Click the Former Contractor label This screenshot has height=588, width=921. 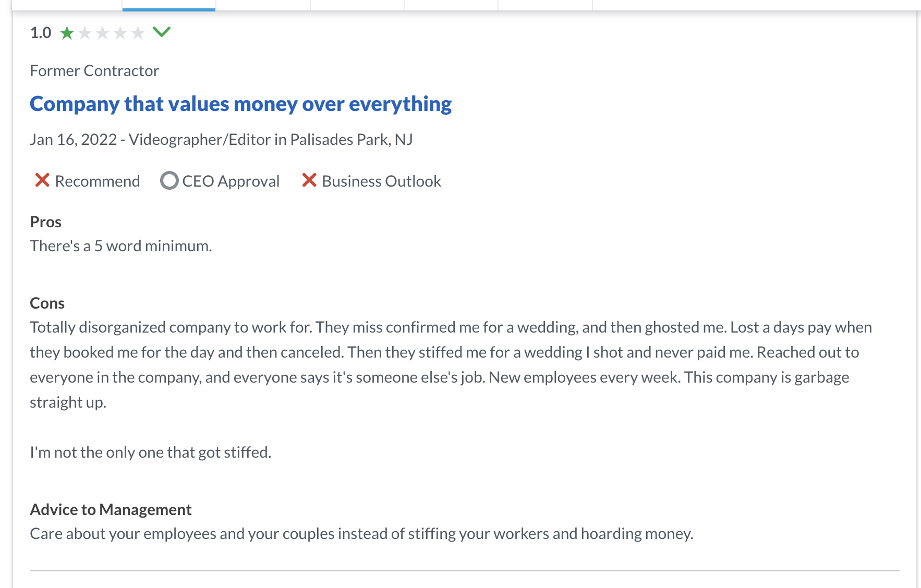pyautogui.click(x=94, y=71)
